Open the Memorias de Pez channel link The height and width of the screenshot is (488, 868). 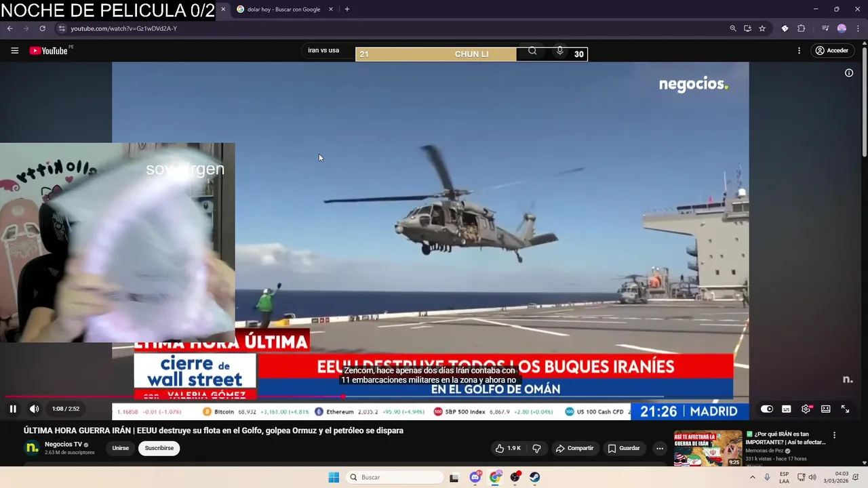click(x=764, y=451)
